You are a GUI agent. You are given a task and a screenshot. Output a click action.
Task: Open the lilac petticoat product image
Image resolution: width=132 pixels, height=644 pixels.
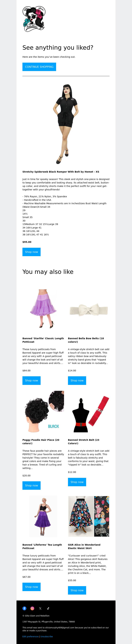coord(43,309)
